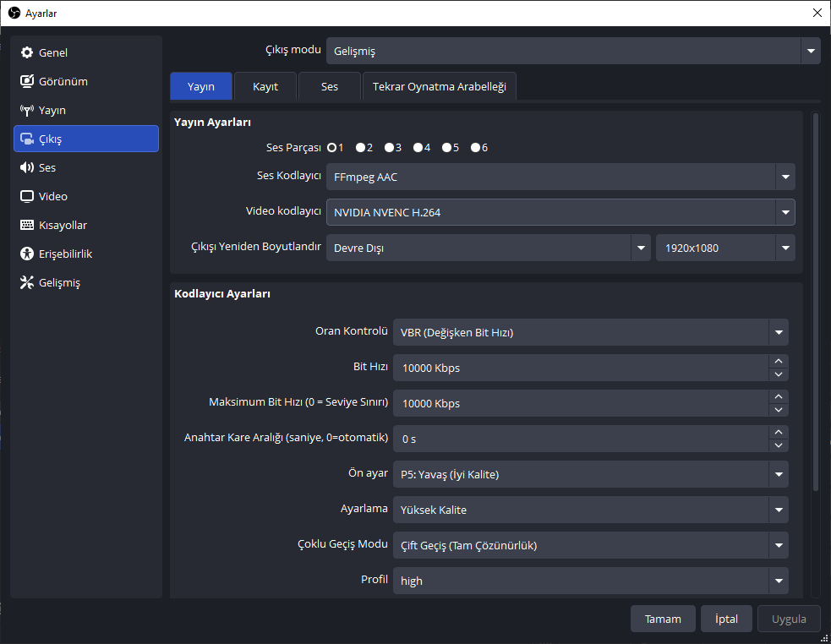This screenshot has height=644, width=831.
Task: Click the Gelişmiş tools icon
Action: pos(27,282)
